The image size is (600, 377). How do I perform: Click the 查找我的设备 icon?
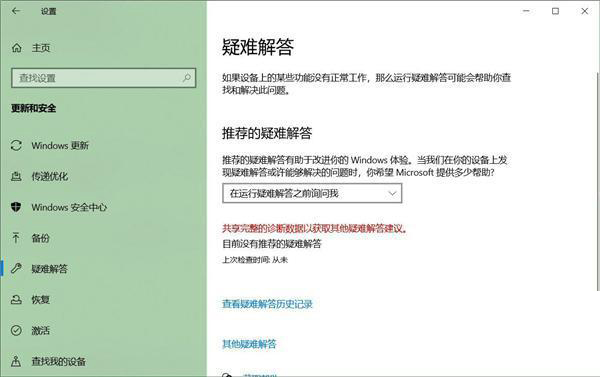16,361
